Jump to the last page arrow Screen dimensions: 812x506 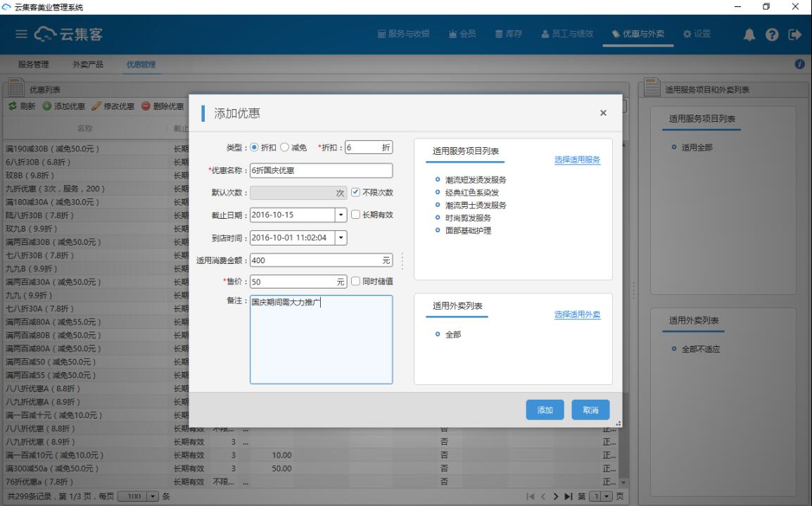click(568, 496)
